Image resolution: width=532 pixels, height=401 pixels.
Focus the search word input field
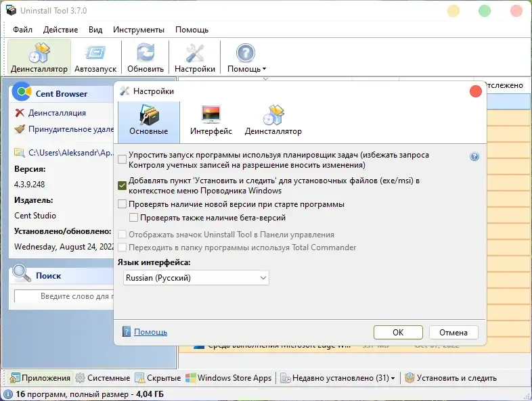pyautogui.click(x=64, y=296)
